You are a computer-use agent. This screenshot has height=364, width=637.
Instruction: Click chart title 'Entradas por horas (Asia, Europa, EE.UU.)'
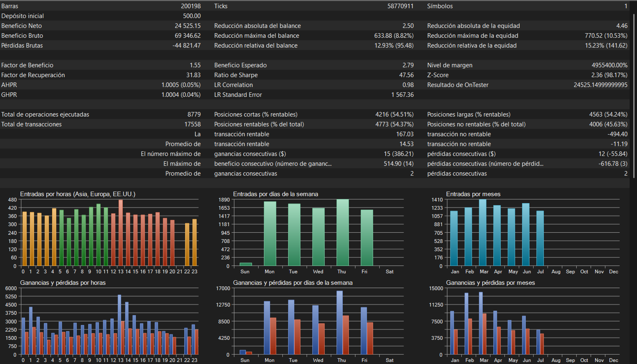[78, 194]
